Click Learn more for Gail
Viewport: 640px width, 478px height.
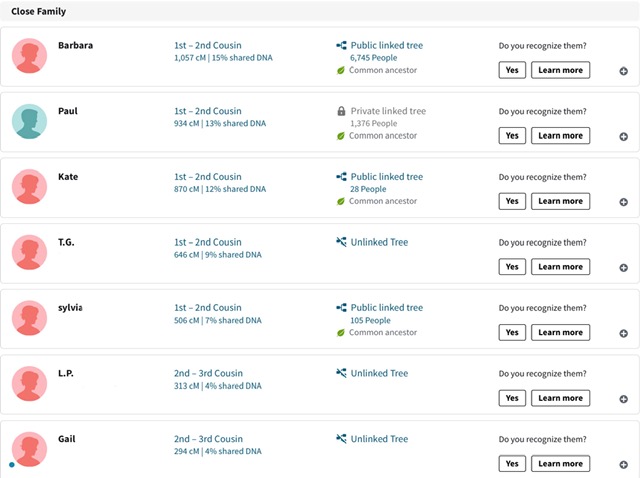tap(560, 464)
